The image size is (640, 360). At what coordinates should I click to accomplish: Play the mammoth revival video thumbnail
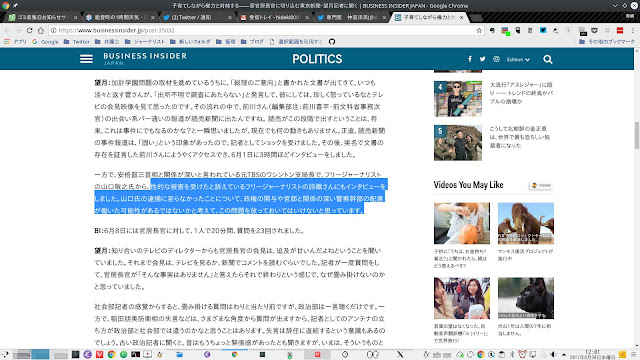(526, 223)
